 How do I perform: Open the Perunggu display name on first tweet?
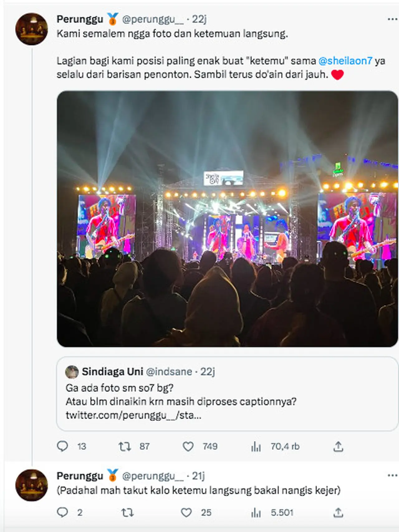80,19
